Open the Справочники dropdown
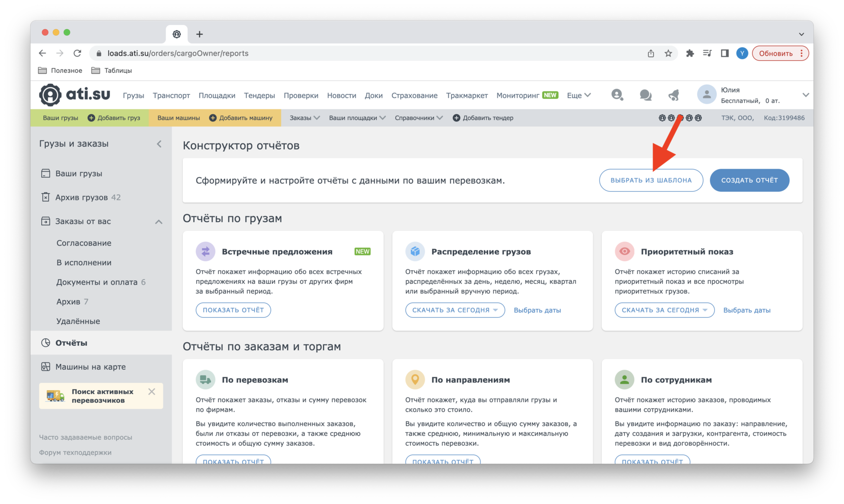844x504 pixels. point(418,118)
